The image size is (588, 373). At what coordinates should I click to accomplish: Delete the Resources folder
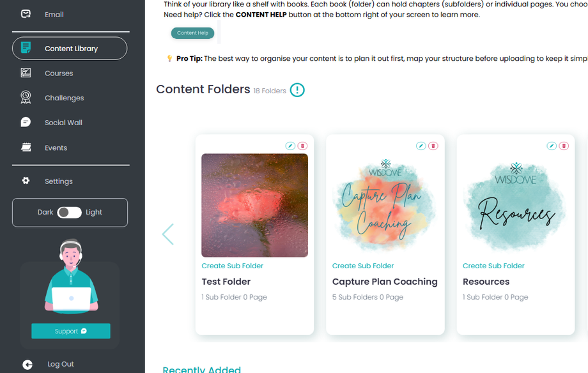(x=564, y=146)
